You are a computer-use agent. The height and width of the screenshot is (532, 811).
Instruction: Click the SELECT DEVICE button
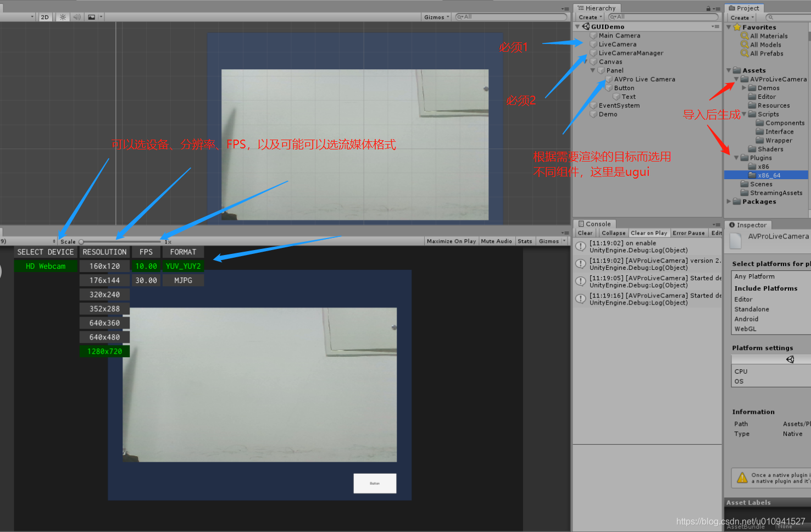pyautogui.click(x=46, y=252)
